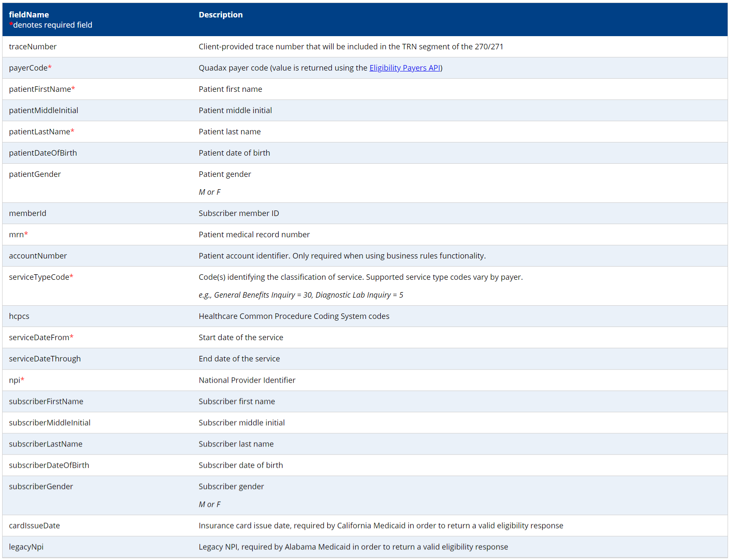The height and width of the screenshot is (560, 731).
Task: Click the 'National Provider Identifier' description text
Action: pos(247,380)
